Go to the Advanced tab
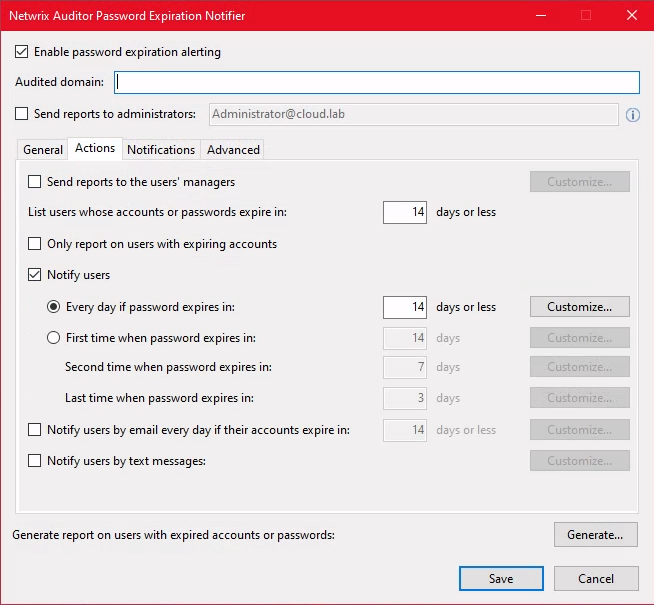 [233, 150]
